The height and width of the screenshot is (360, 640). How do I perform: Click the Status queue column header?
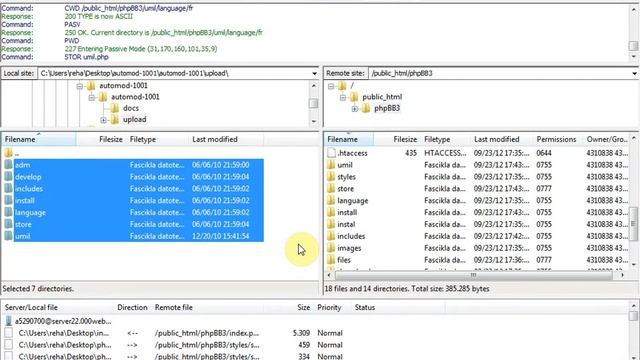click(398, 307)
